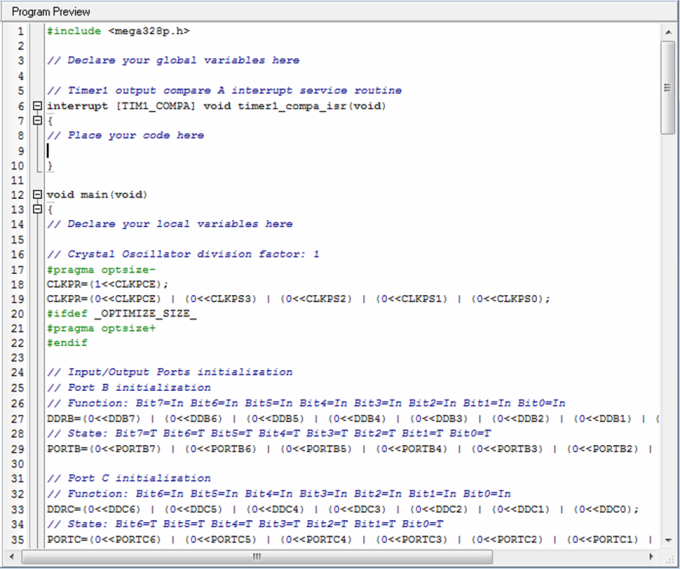Click the CLKPR=(0<<CLKPCE) statement on line 19
680x569 pixels.
298,299
